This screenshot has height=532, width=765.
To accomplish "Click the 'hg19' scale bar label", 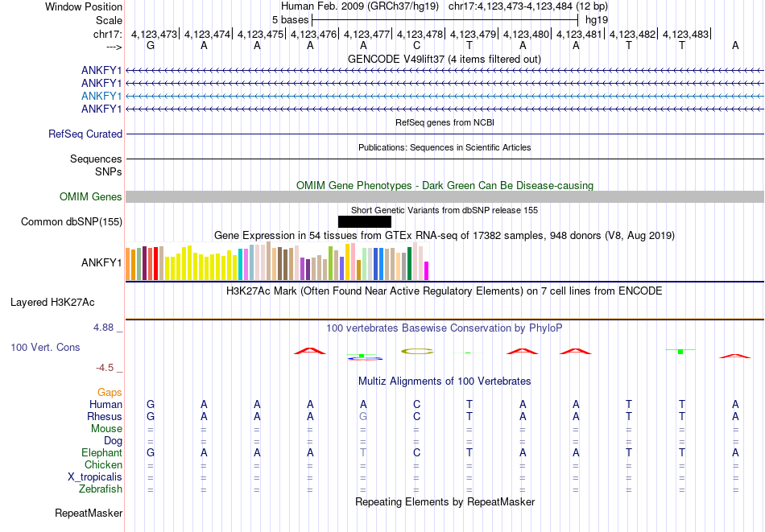I will click(597, 20).
